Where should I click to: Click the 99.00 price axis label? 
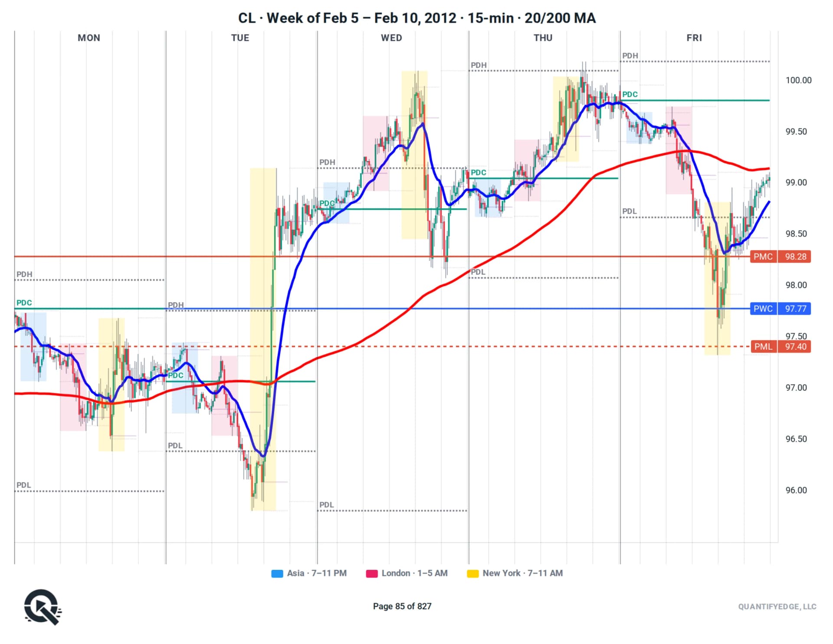(x=796, y=183)
